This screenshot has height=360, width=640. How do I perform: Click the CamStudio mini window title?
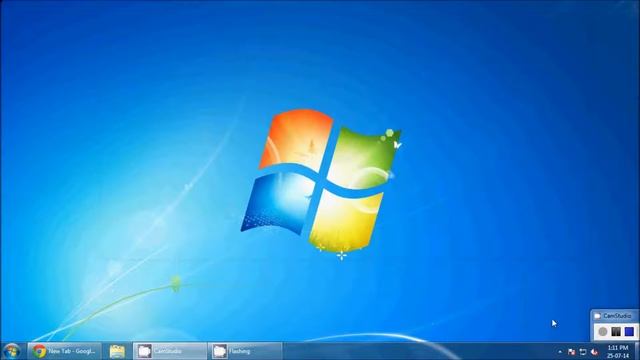click(617, 316)
